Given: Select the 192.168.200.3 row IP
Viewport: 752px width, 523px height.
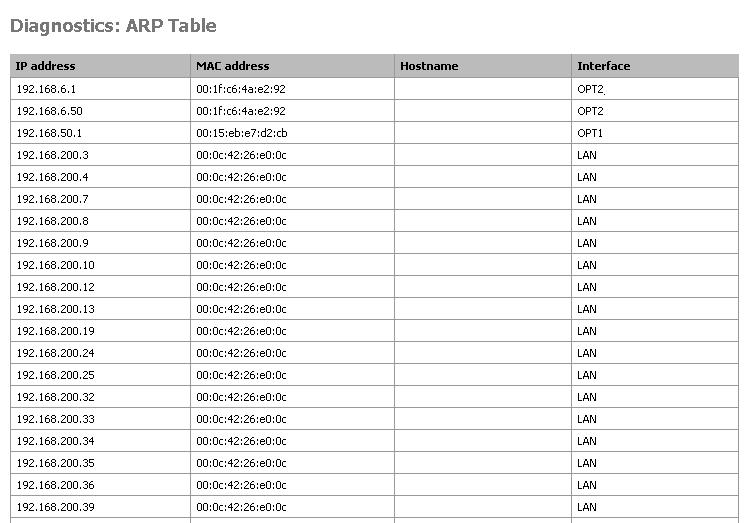Looking at the screenshot, I should coord(53,155).
